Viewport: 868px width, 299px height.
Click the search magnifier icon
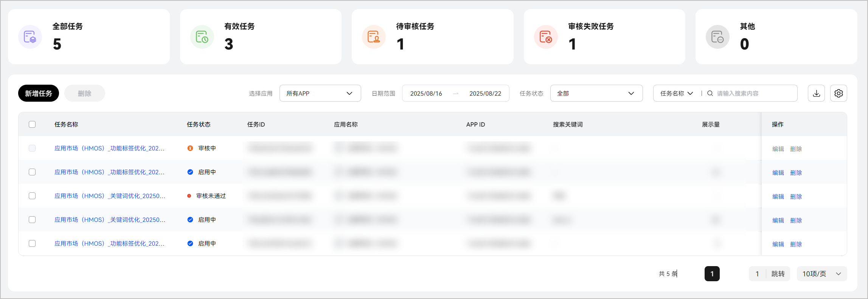[710, 93]
